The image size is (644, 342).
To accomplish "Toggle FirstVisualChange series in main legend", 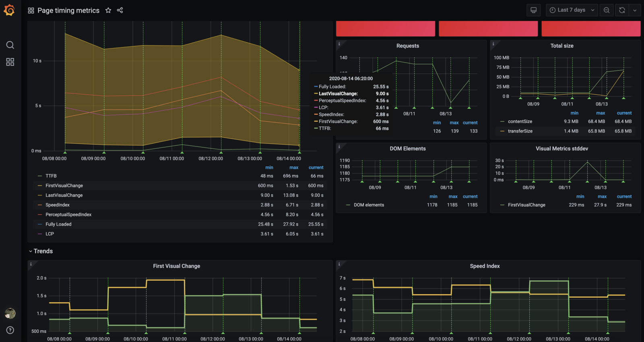I will coord(64,186).
